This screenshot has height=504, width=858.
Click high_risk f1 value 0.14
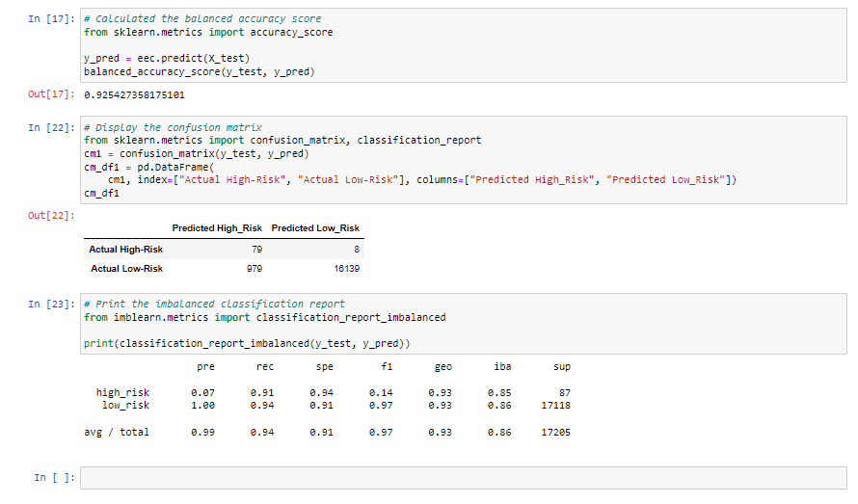click(381, 393)
